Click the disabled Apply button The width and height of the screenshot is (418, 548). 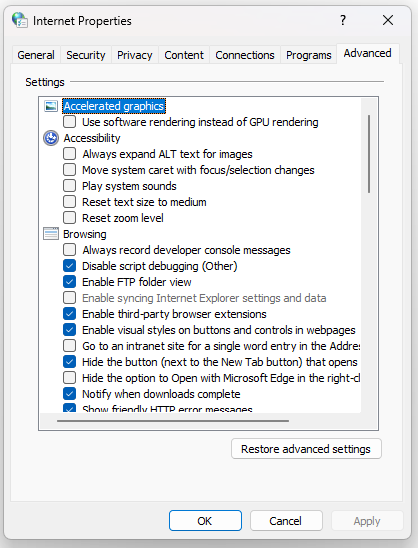coord(367,521)
